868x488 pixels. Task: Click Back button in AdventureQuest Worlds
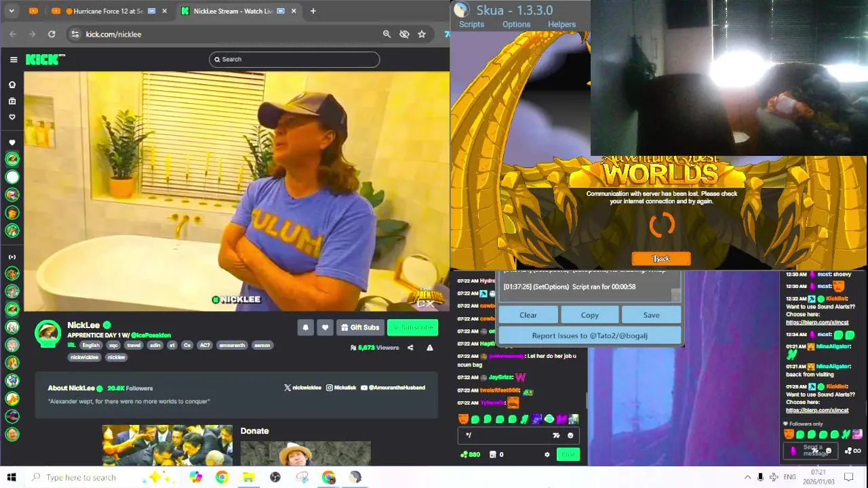pyautogui.click(x=661, y=258)
